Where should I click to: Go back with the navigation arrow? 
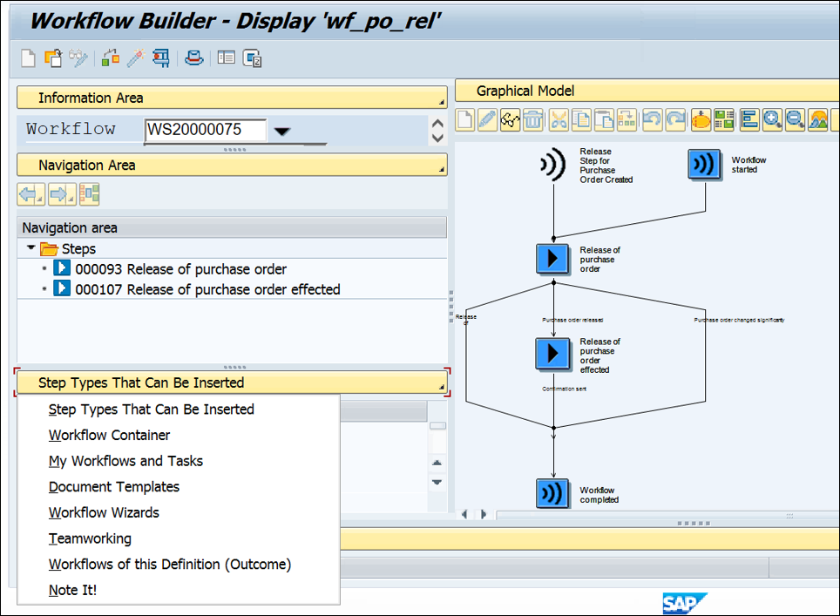tap(29, 193)
